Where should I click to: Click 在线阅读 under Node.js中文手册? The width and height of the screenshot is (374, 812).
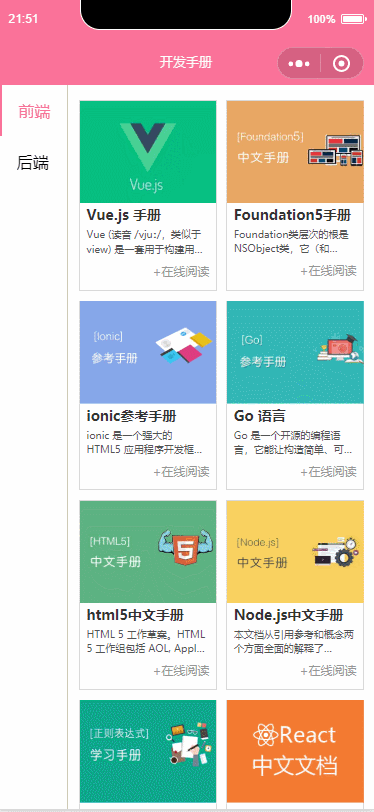point(328,671)
